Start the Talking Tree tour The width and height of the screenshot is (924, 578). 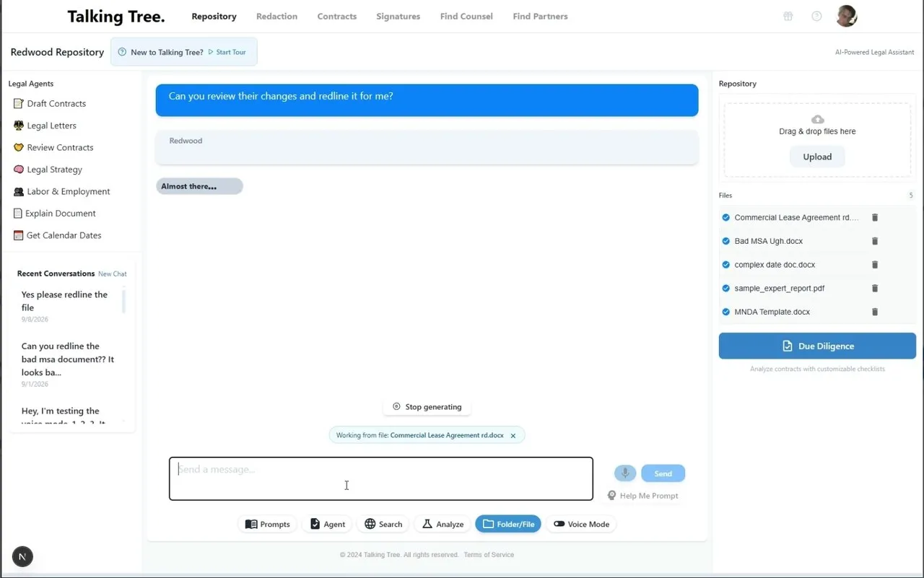(227, 52)
